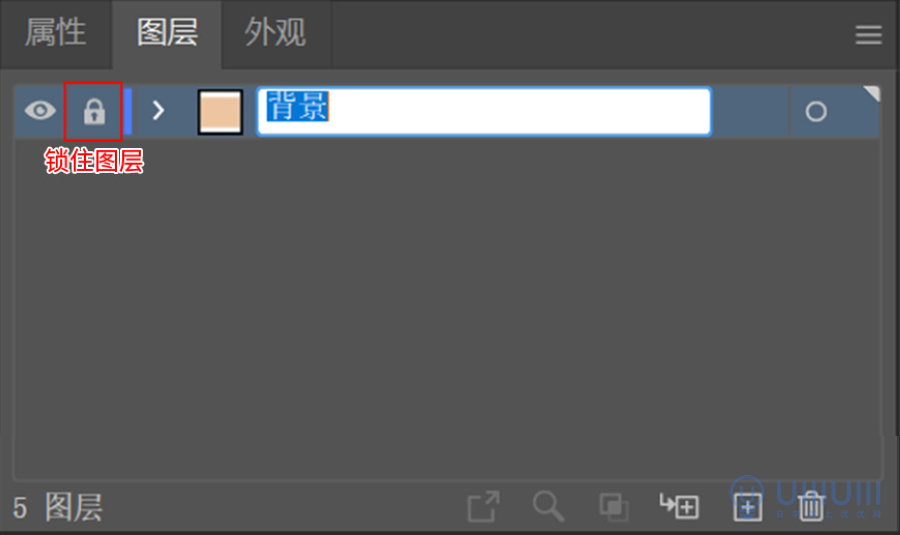900x535 pixels.
Task: Click inside the 背景 layer name field
Action: click(x=484, y=111)
